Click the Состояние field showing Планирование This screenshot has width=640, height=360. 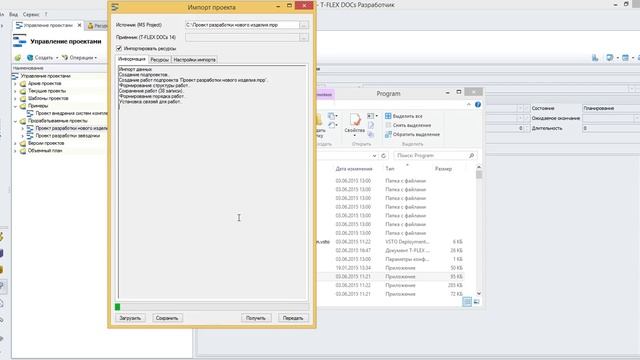610,109
